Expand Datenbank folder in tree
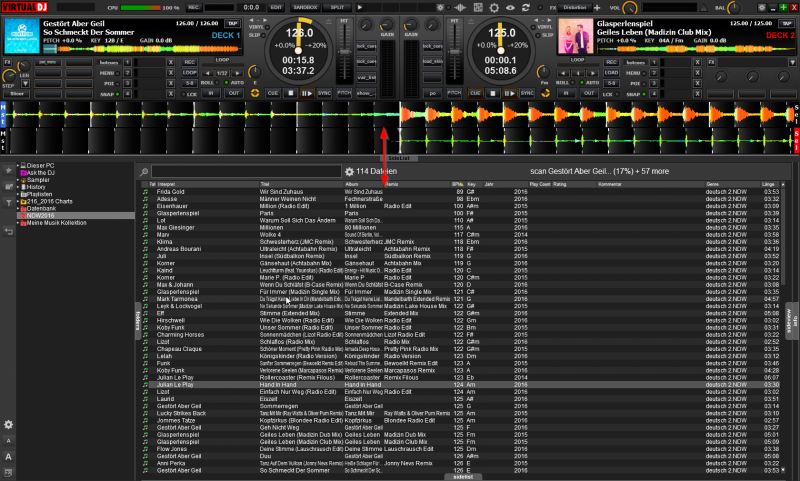Image resolution: width=800 pixels, height=481 pixels. 18,209
